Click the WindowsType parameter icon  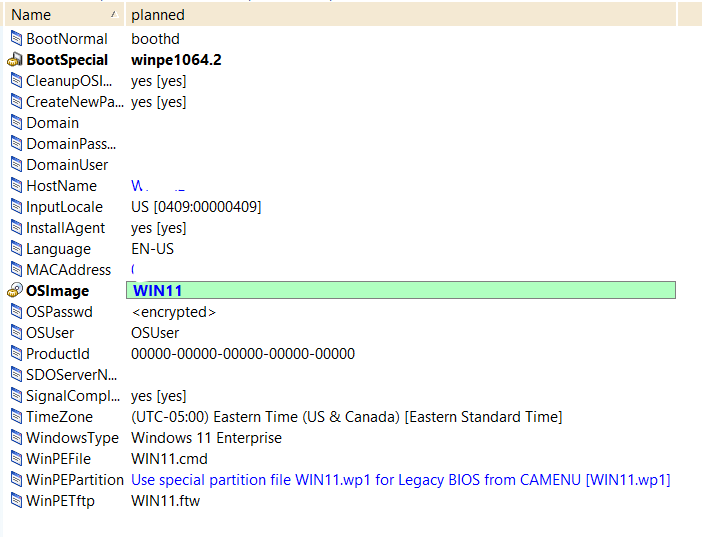16,438
